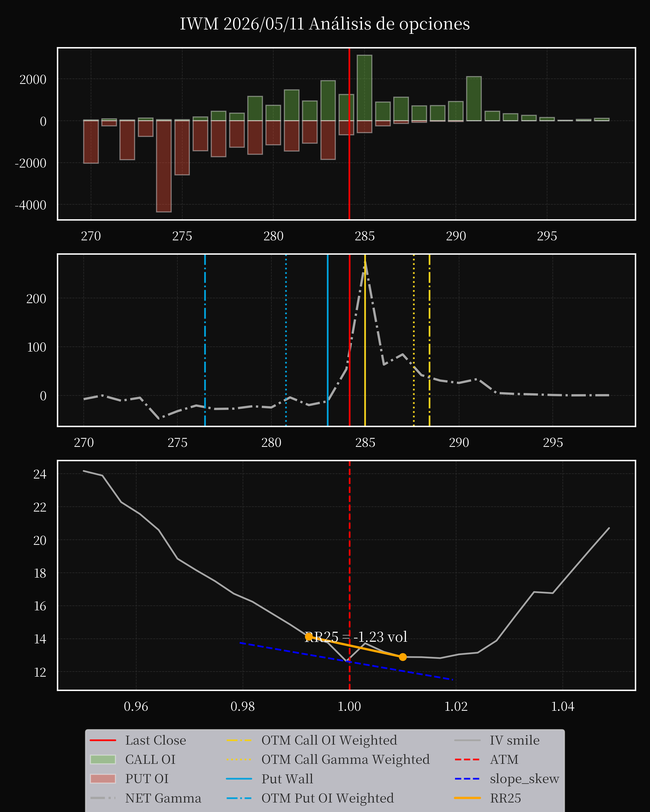Click the '295' x-axis label in OI chart

point(547,236)
